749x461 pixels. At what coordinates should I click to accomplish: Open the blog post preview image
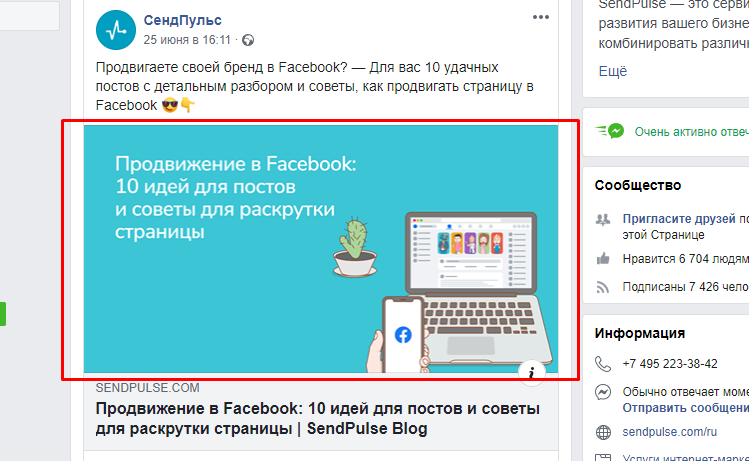[x=321, y=249]
